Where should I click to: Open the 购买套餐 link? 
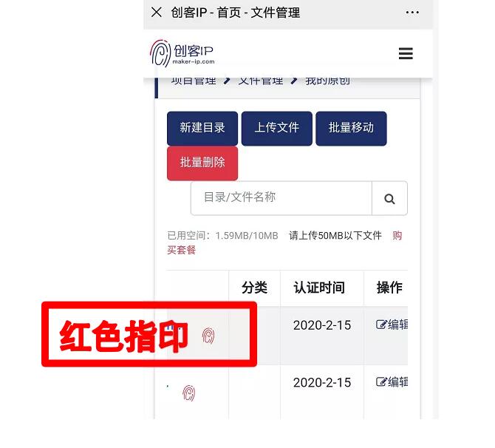click(x=284, y=242)
